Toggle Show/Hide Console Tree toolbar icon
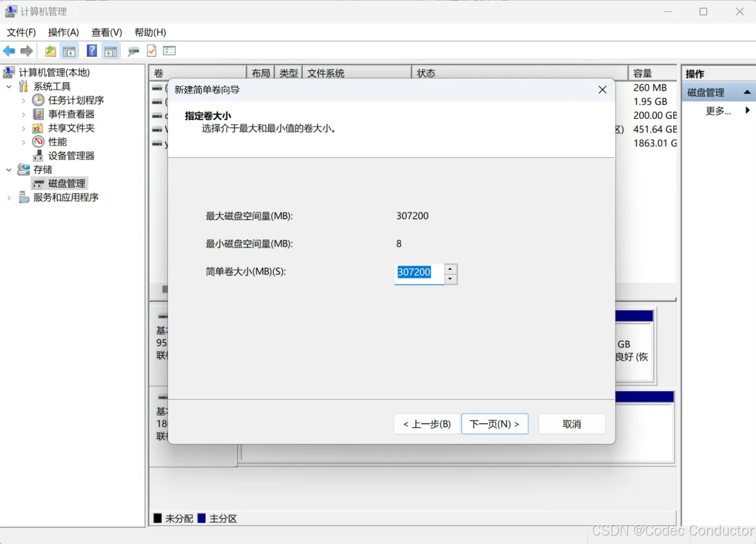The height and width of the screenshot is (544, 756). [x=69, y=51]
